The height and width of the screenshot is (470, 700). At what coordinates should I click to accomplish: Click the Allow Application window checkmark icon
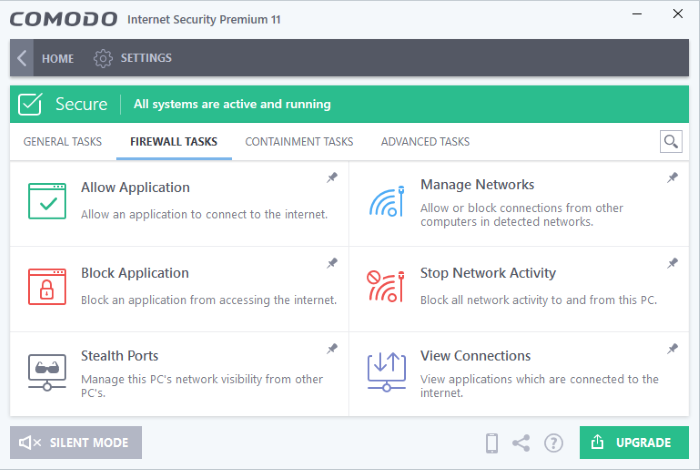point(47,201)
